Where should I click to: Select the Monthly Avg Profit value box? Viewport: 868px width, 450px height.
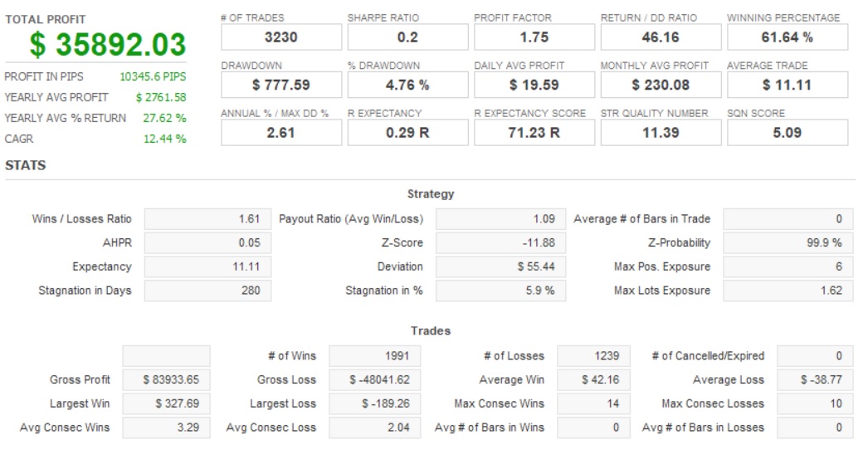click(661, 85)
